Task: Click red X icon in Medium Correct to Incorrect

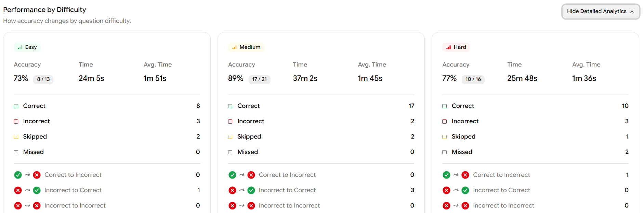Action: tap(251, 175)
